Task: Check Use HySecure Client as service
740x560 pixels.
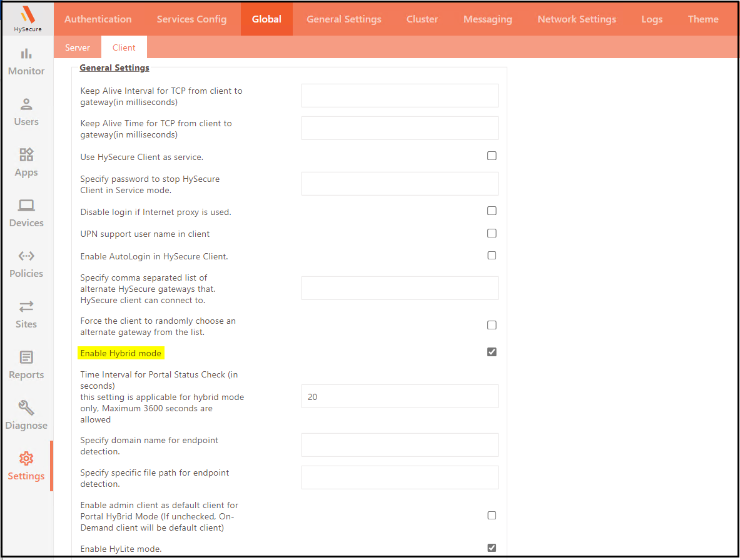Action: click(x=492, y=156)
